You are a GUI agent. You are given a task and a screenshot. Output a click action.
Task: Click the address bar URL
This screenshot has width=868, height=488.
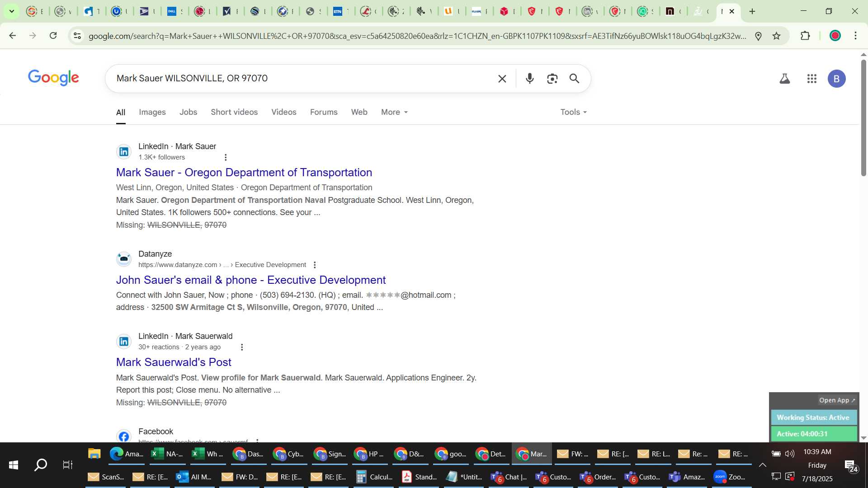click(417, 36)
